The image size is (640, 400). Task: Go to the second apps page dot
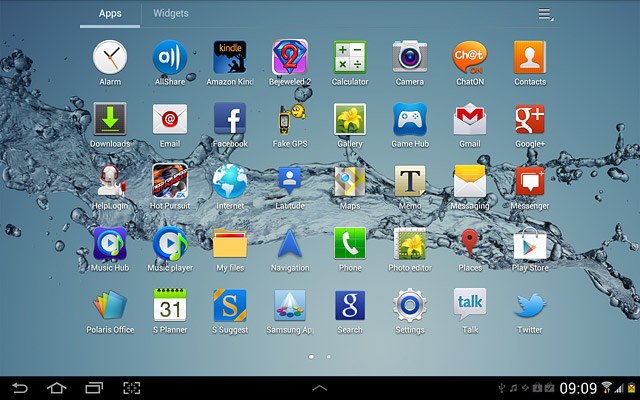329,357
